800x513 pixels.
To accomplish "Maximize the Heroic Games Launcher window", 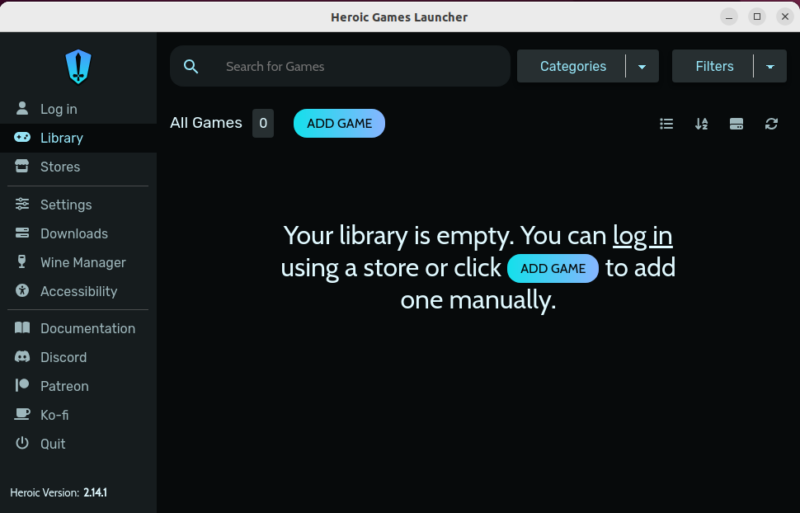I will (x=757, y=17).
